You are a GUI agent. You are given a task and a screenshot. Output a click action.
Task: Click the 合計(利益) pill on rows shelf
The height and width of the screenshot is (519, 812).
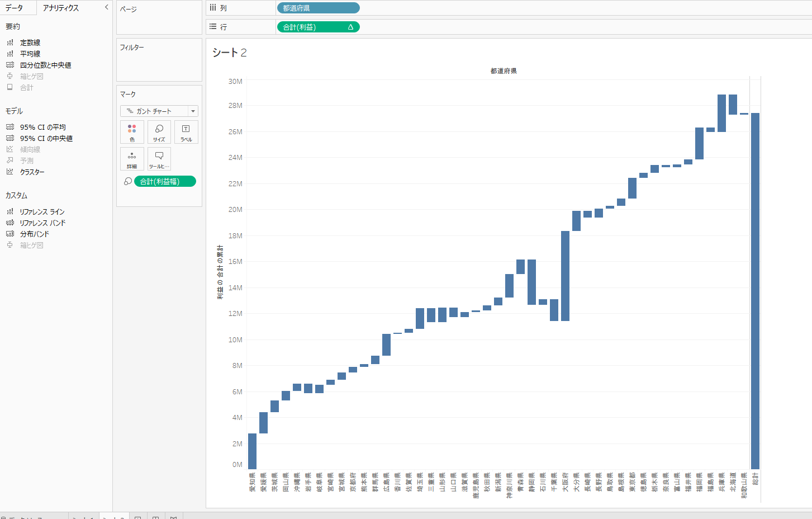point(318,27)
